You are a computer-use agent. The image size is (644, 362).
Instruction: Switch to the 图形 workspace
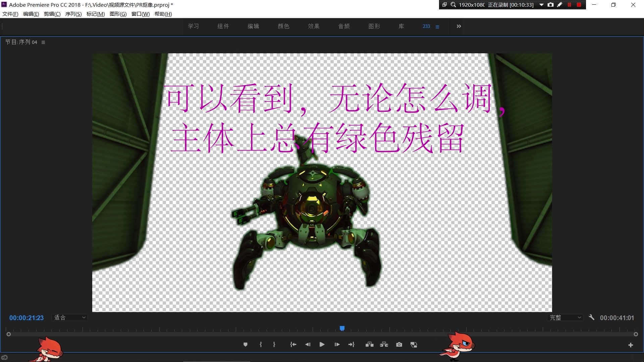(x=374, y=26)
